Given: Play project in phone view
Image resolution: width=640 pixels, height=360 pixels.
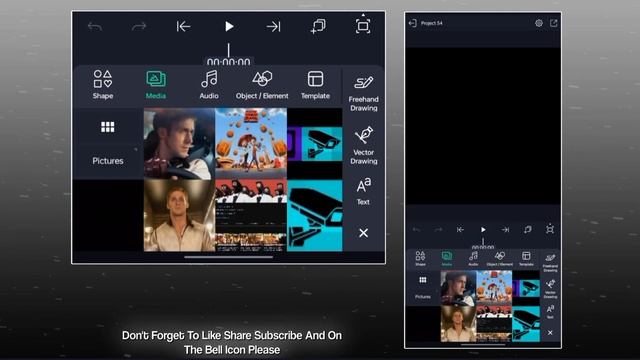Looking at the screenshot, I should pos(483,230).
